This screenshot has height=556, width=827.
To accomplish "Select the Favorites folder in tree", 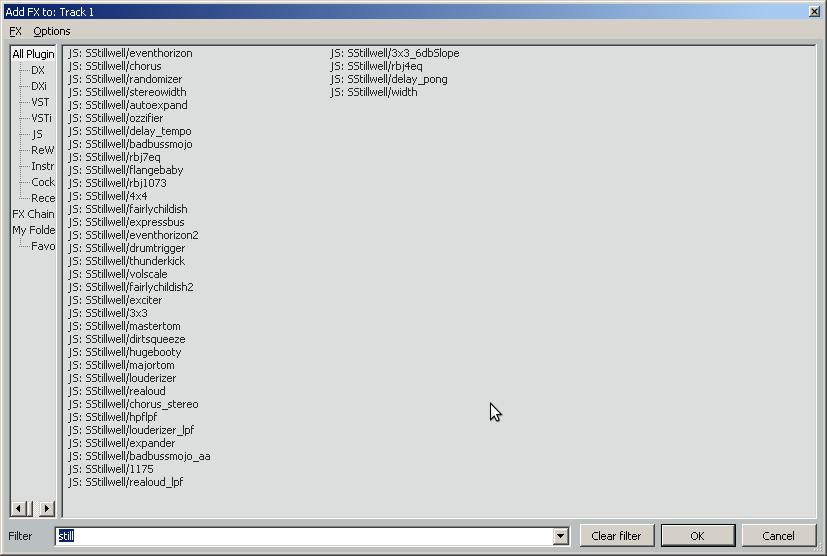I will (43, 246).
